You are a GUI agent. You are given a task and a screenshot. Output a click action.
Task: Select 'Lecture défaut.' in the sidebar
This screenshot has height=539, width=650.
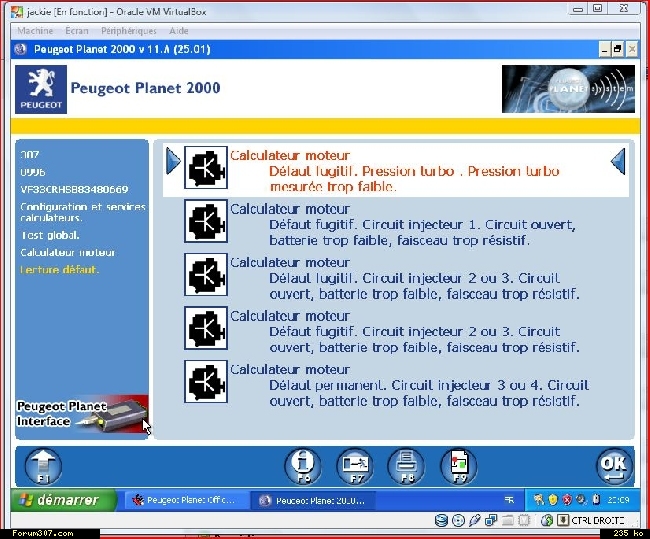click(60, 270)
